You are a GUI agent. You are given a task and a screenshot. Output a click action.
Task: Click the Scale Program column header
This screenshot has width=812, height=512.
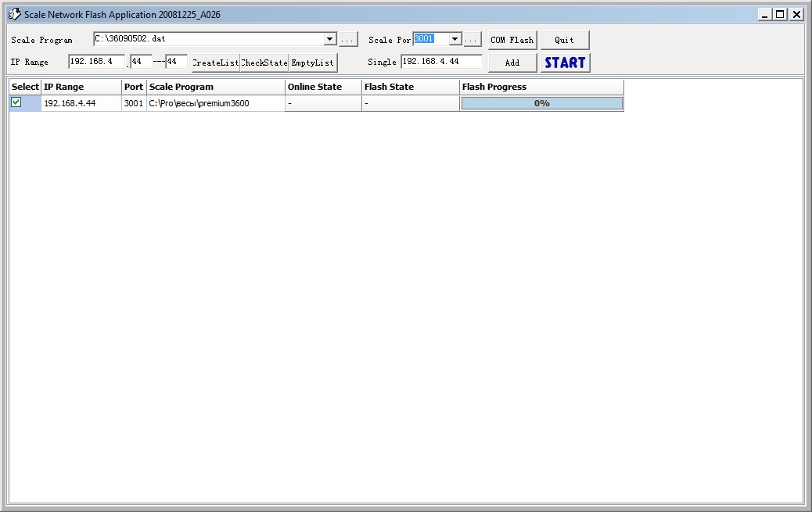(215, 87)
